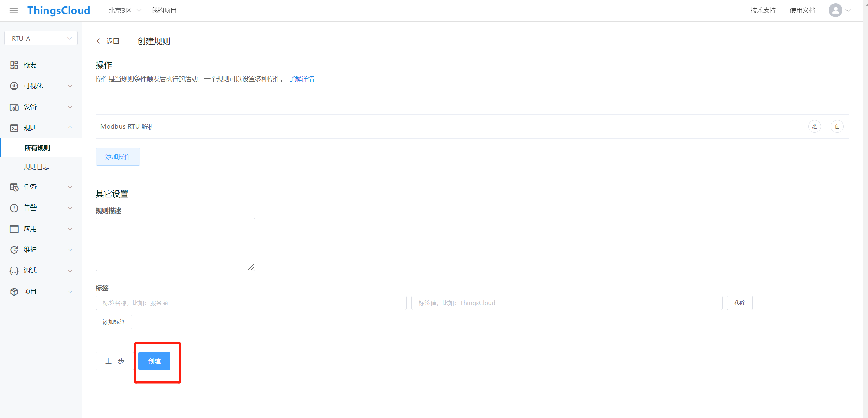The width and height of the screenshot is (868, 418).
Task: Open 概要 overview from sidebar icon
Action: point(14,65)
